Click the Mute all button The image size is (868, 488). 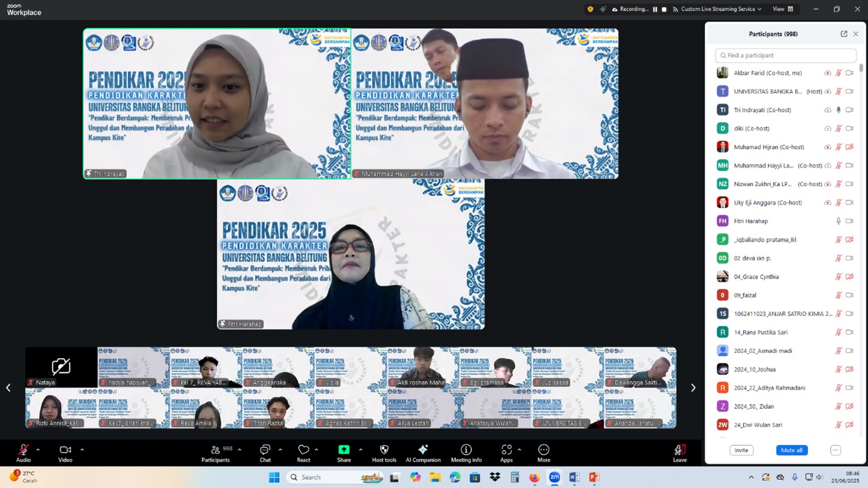tap(792, 450)
